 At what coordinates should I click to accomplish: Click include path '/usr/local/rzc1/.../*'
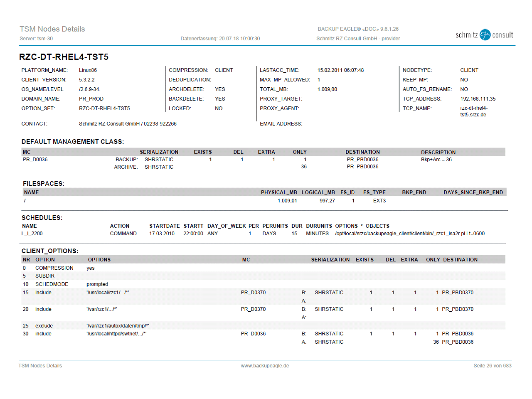(108, 293)
